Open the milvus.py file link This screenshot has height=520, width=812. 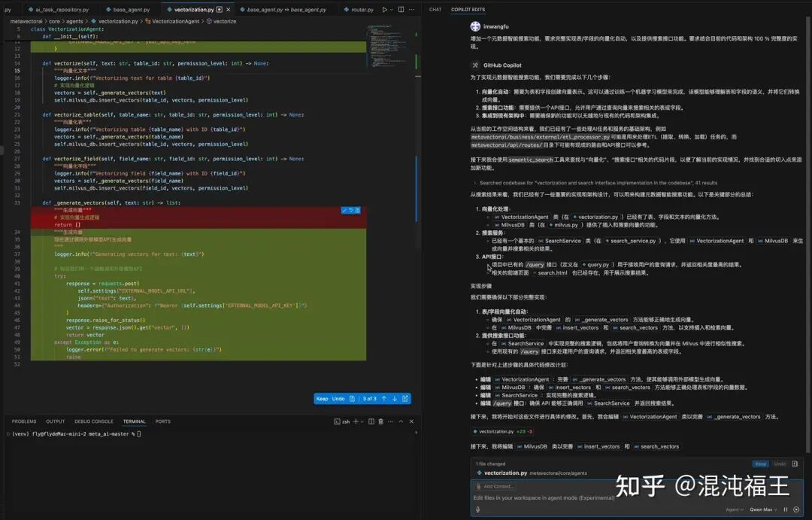click(x=563, y=225)
